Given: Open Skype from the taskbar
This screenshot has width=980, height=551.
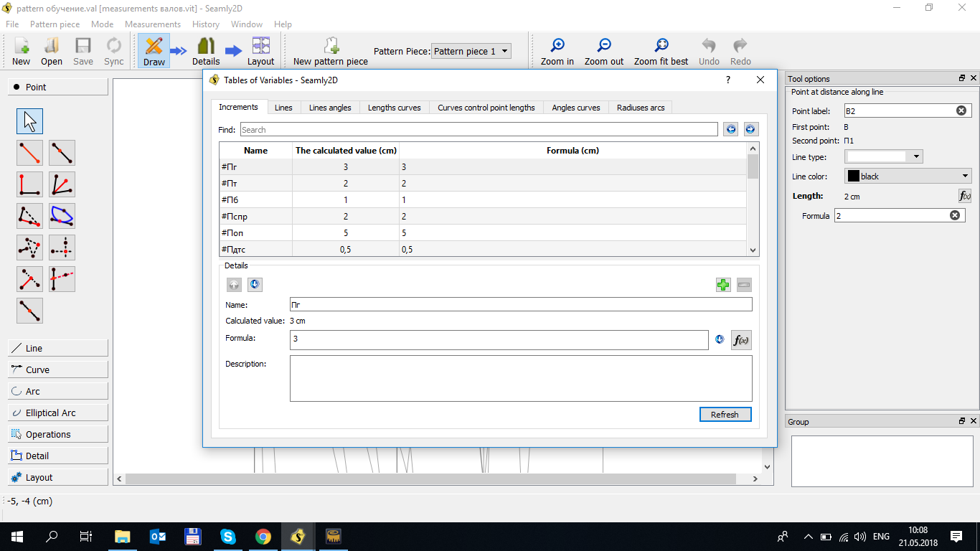Looking at the screenshot, I should 228,536.
